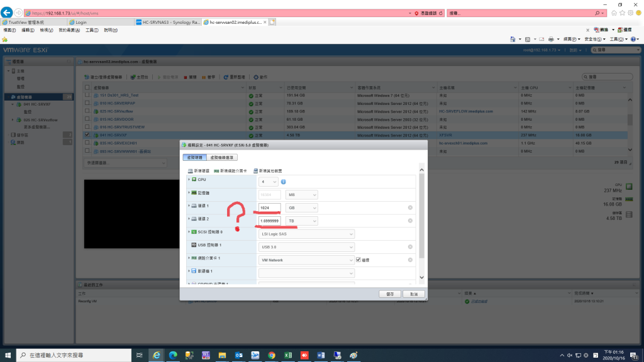Open Google Chrome from the taskbar
Image resolution: width=644 pixels, height=362 pixels.
click(272, 355)
